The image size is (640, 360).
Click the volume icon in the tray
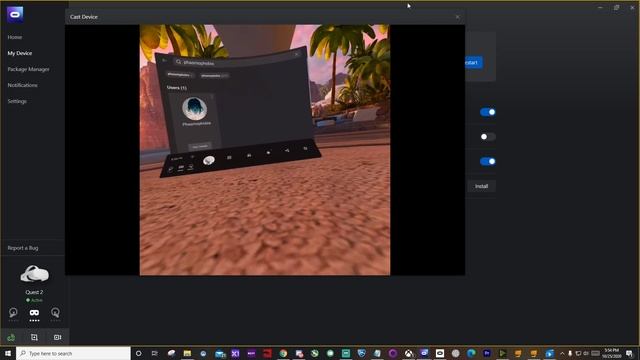[587, 353]
